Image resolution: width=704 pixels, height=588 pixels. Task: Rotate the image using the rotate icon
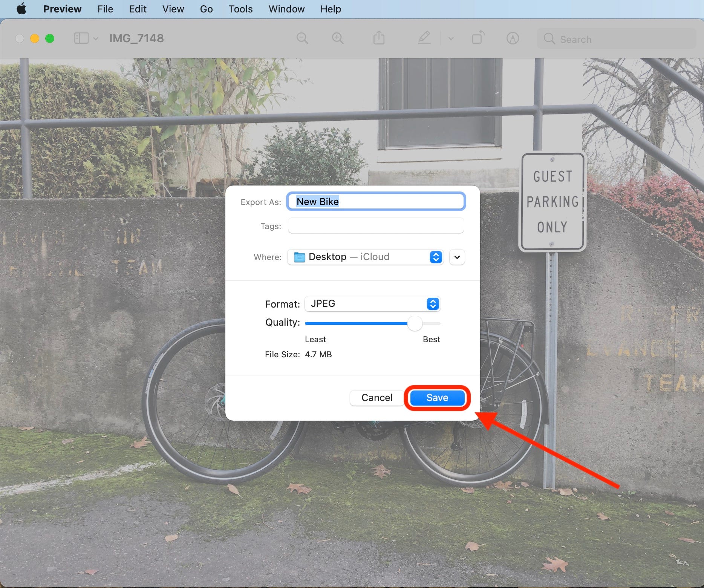click(x=478, y=38)
